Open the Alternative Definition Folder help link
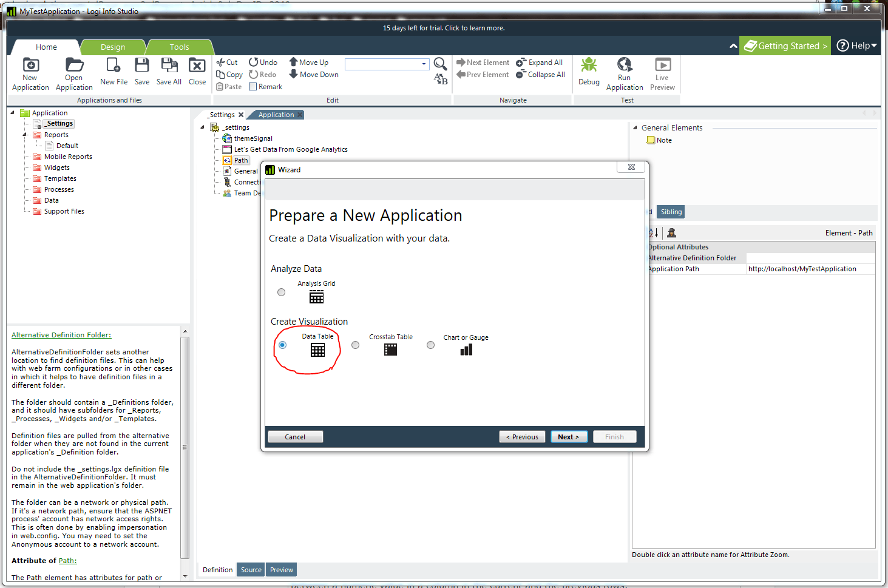Viewport: 888px width, 588px height. pos(61,335)
